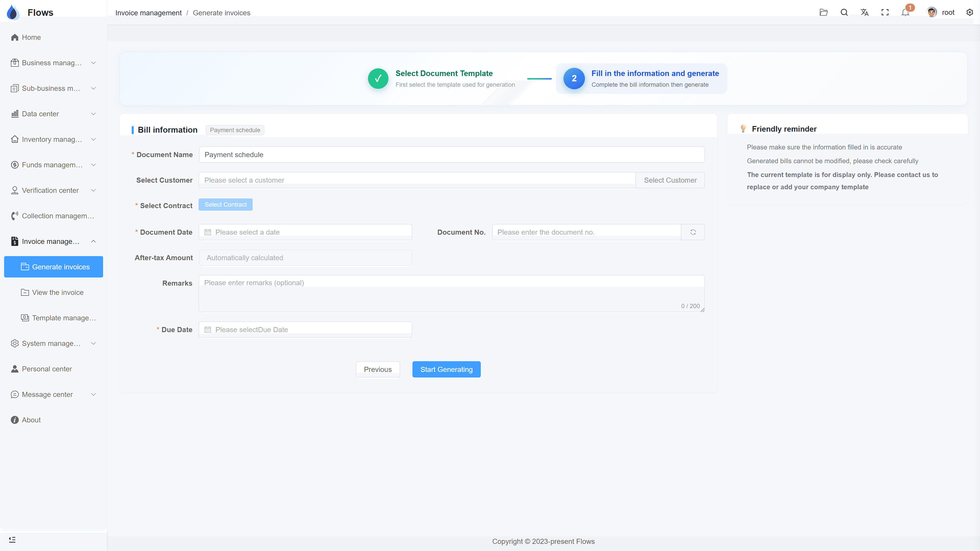Click the System management gear icon

point(15,343)
